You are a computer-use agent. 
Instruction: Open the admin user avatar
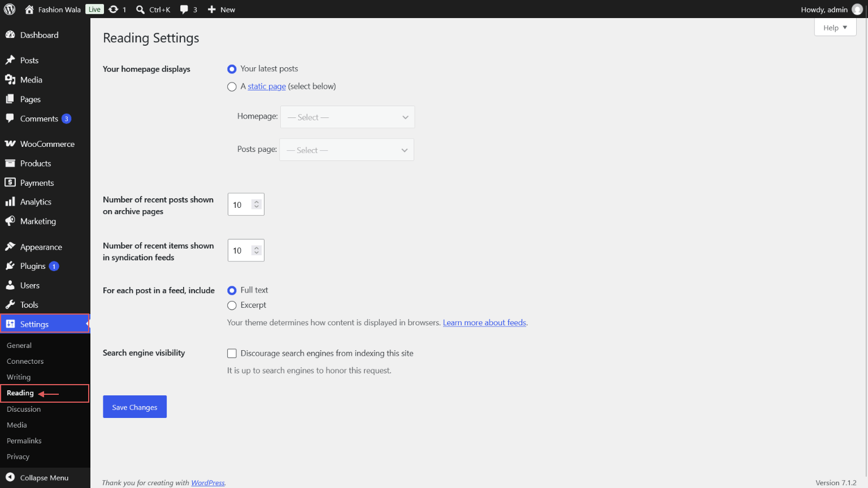point(857,9)
